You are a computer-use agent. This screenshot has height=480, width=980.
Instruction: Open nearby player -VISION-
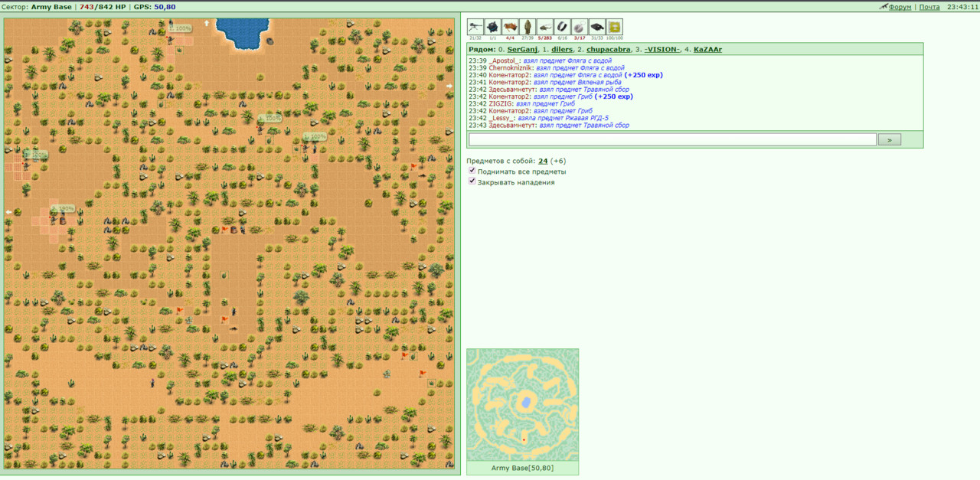[x=661, y=49]
